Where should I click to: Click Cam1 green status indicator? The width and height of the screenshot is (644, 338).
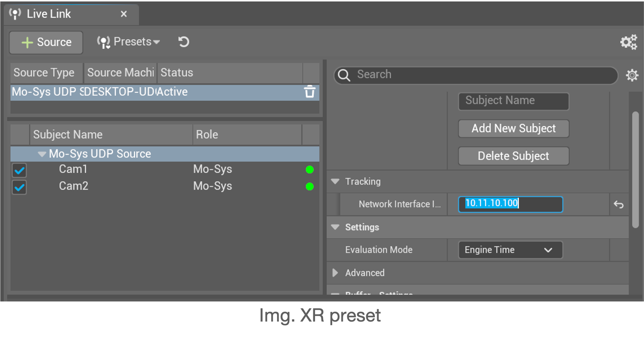coord(310,170)
